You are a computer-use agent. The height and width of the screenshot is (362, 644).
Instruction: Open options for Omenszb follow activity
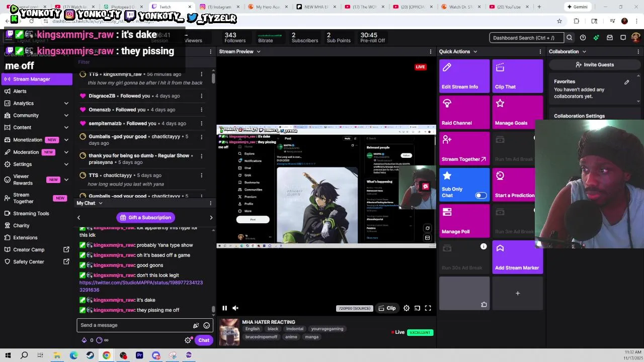pyautogui.click(x=201, y=110)
